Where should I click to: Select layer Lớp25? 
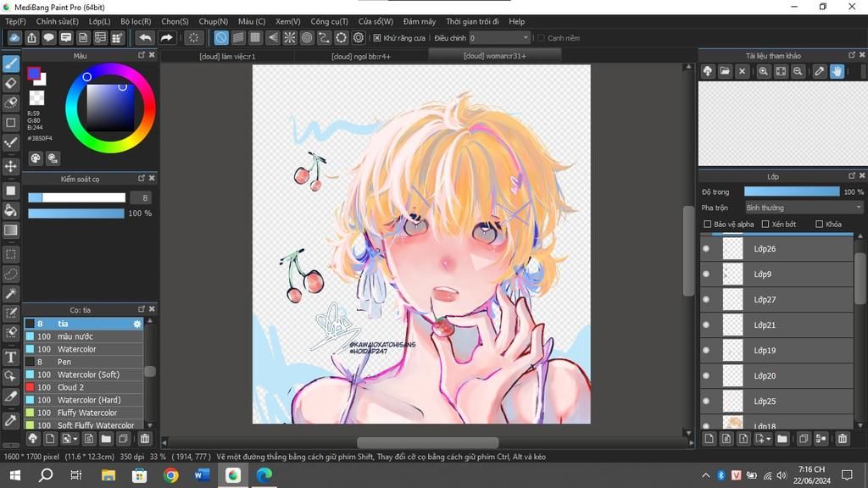pyautogui.click(x=776, y=401)
